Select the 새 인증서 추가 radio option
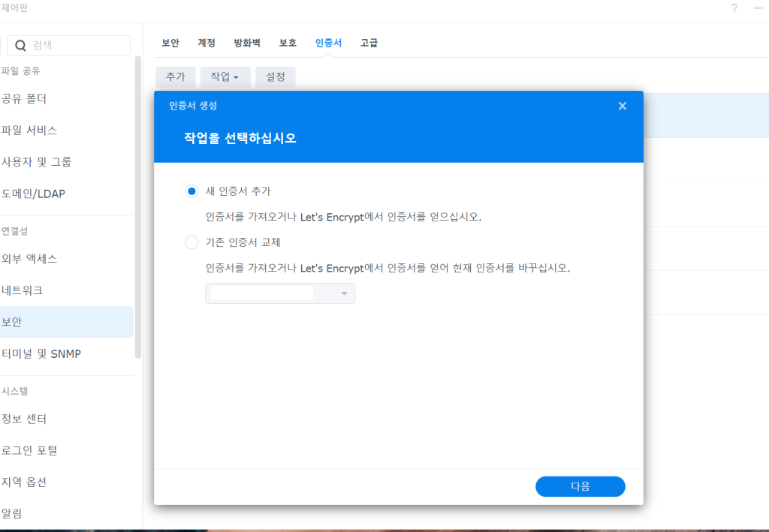769x532 pixels. tap(191, 191)
